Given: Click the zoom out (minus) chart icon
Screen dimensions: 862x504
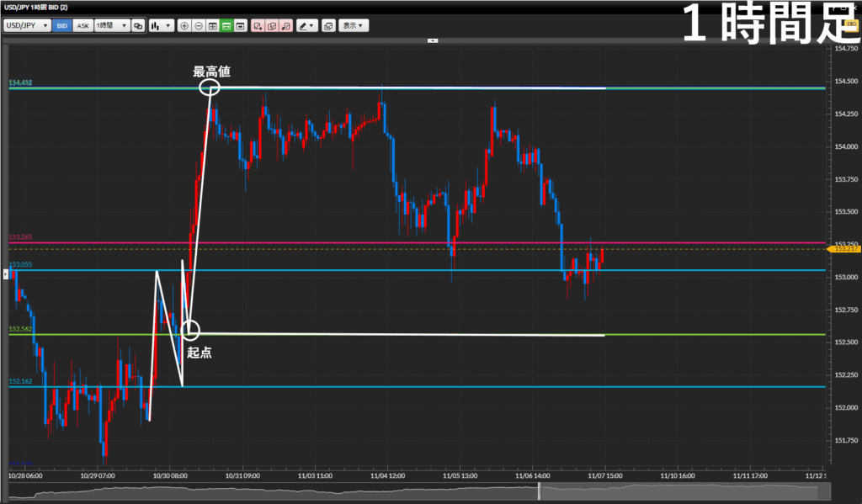Looking at the screenshot, I should (x=199, y=26).
